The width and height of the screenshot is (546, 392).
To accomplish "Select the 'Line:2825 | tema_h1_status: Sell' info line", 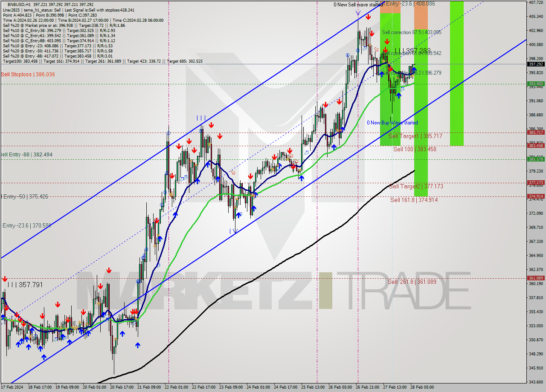I will click(x=68, y=10).
